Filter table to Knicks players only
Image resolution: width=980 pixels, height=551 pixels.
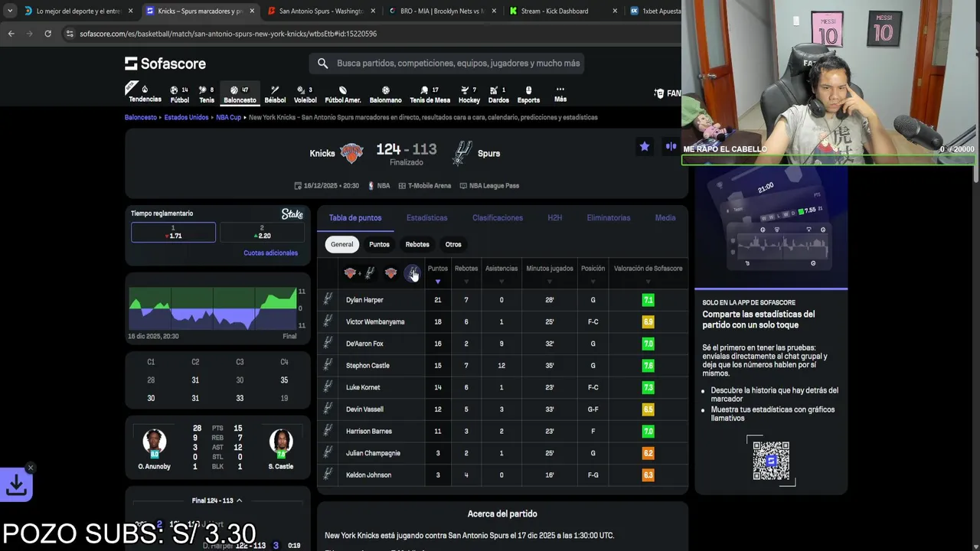click(390, 273)
